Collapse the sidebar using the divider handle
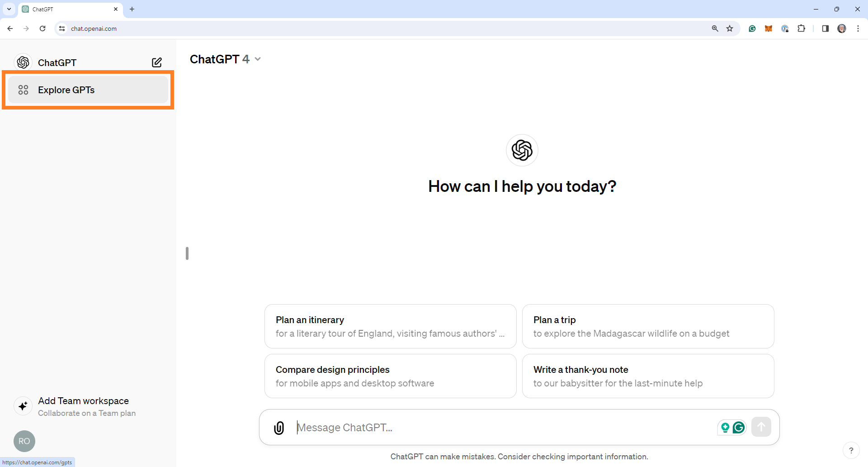This screenshot has height=467, width=868. click(x=187, y=253)
